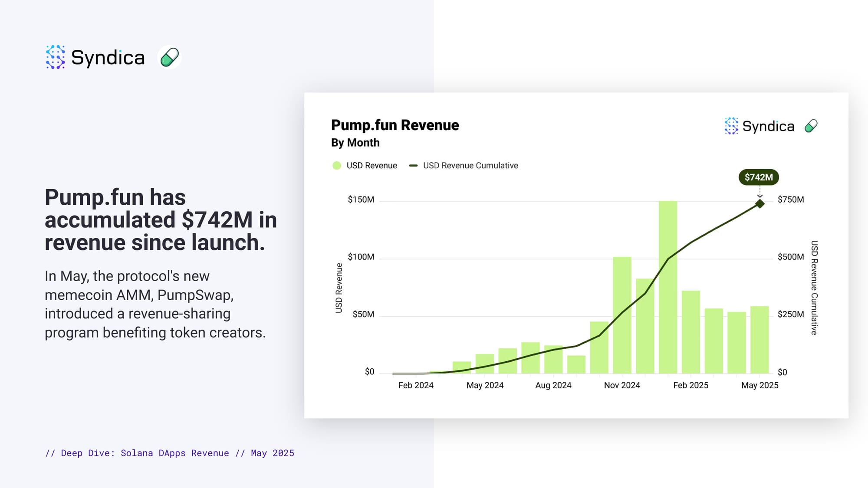Click the "$100M" left axis label

(361, 257)
